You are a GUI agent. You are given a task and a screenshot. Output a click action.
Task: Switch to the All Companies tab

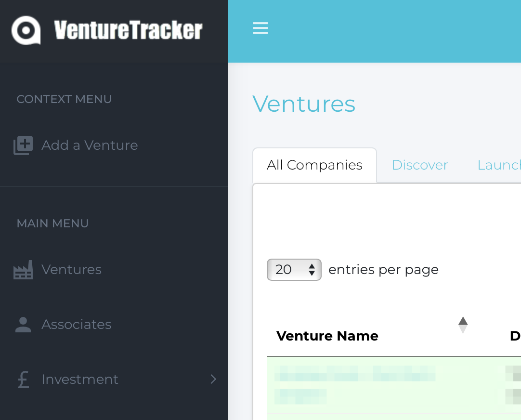(x=314, y=165)
